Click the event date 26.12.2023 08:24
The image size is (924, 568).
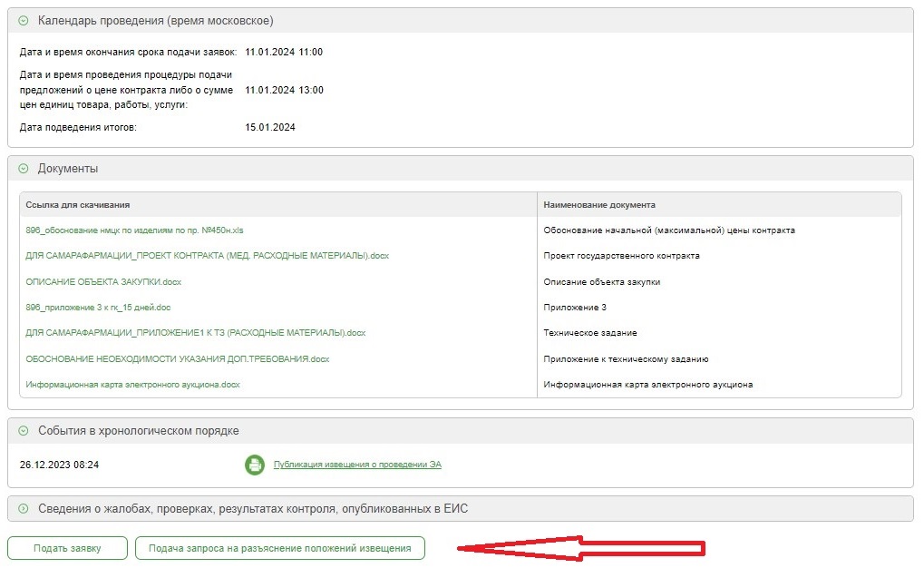point(59,465)
